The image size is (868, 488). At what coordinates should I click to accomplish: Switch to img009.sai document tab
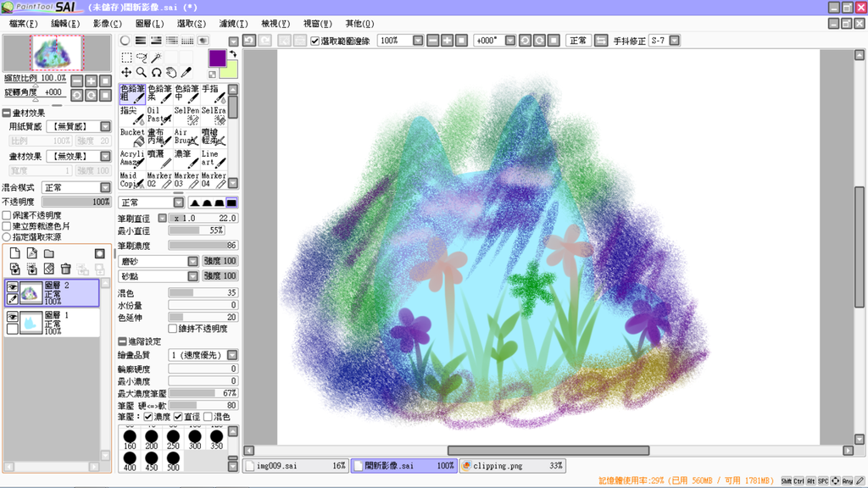pos(296,466)
